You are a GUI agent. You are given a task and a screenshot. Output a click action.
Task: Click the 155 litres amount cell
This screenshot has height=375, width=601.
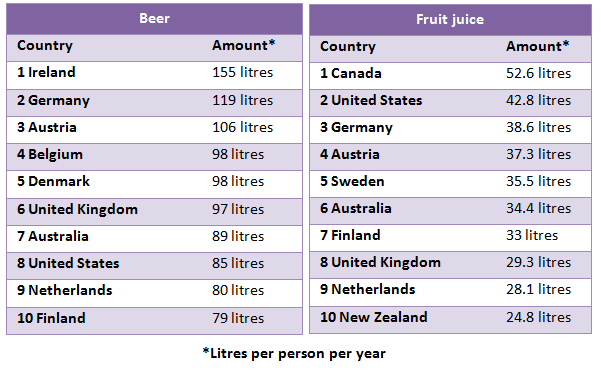[x=243, y=72]
